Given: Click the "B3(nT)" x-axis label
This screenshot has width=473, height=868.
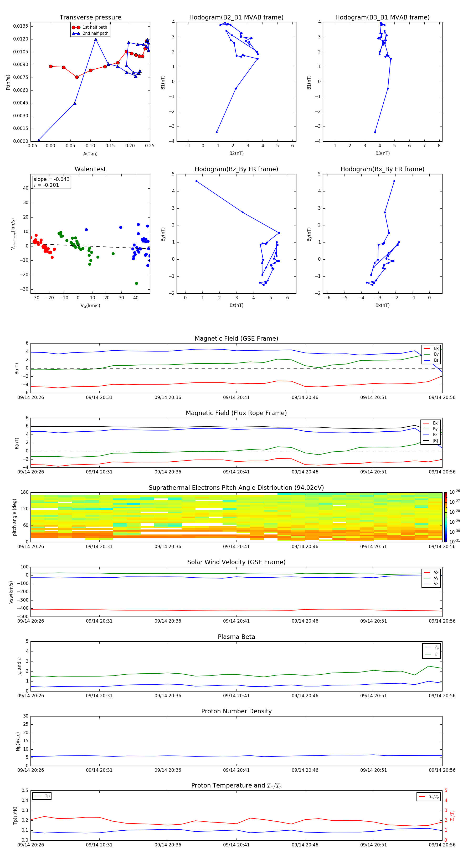Looking at the screenshot, I should (x=382, y=153).
